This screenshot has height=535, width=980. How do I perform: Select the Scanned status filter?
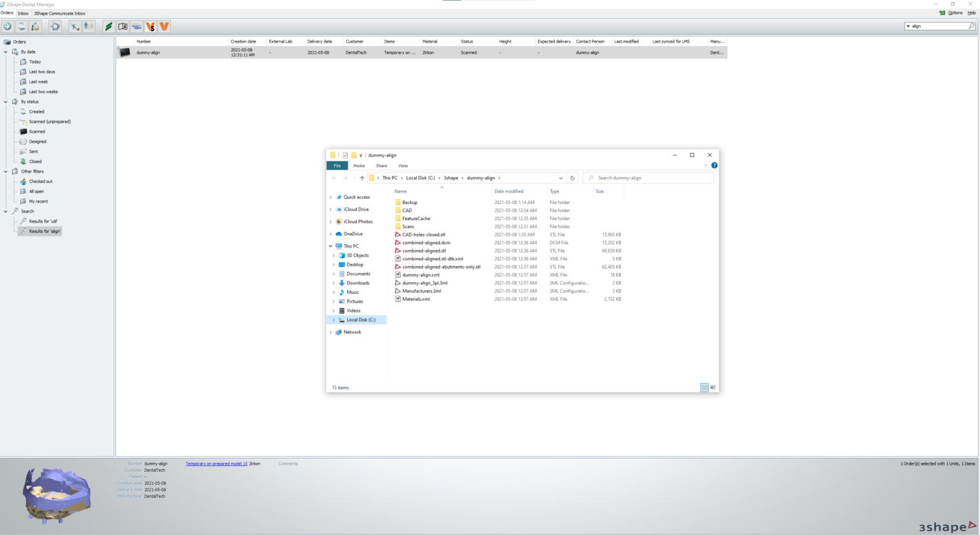coord(37,131)
